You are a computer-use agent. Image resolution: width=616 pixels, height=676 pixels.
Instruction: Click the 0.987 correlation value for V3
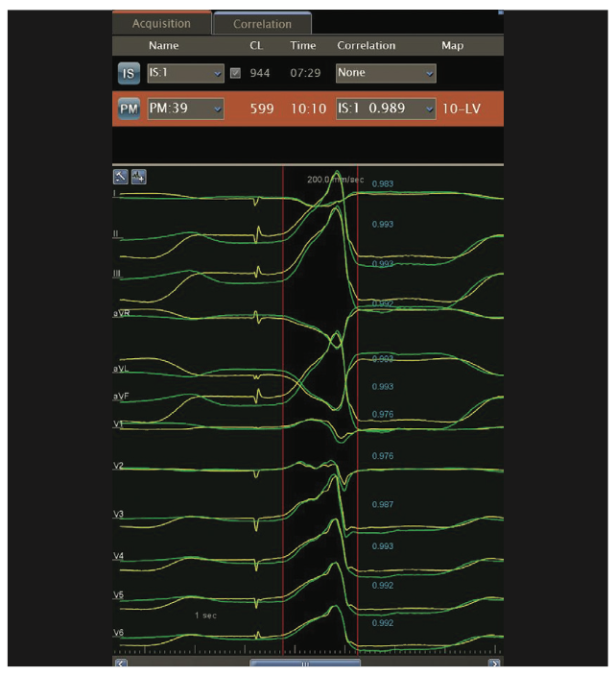383,504
